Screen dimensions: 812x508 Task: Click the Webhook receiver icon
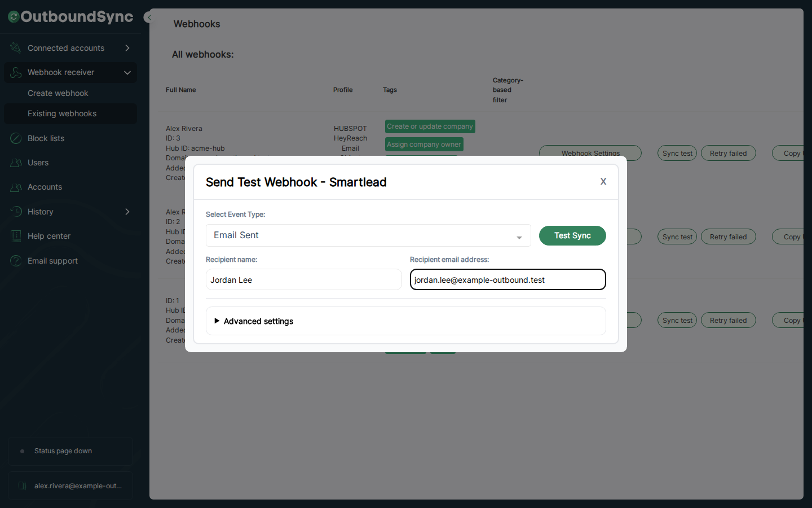(x=16, y=72)
